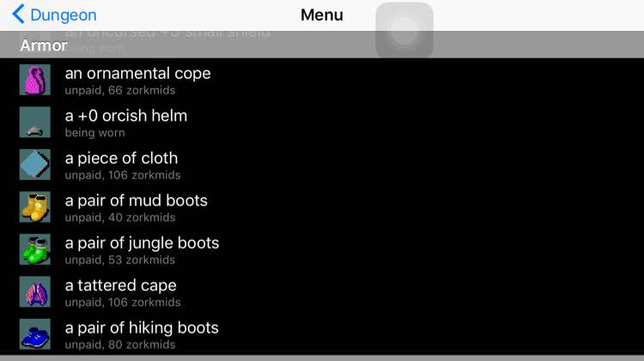Select "a +0 orcish helm" entry
This screenshot has height=361, width=644.
[x=125, y=116]
